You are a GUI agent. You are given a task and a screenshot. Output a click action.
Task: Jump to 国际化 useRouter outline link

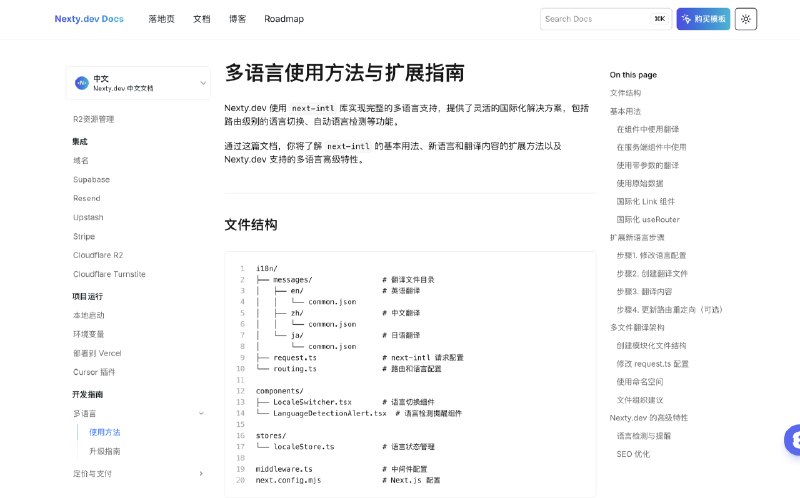click(648, 219)
